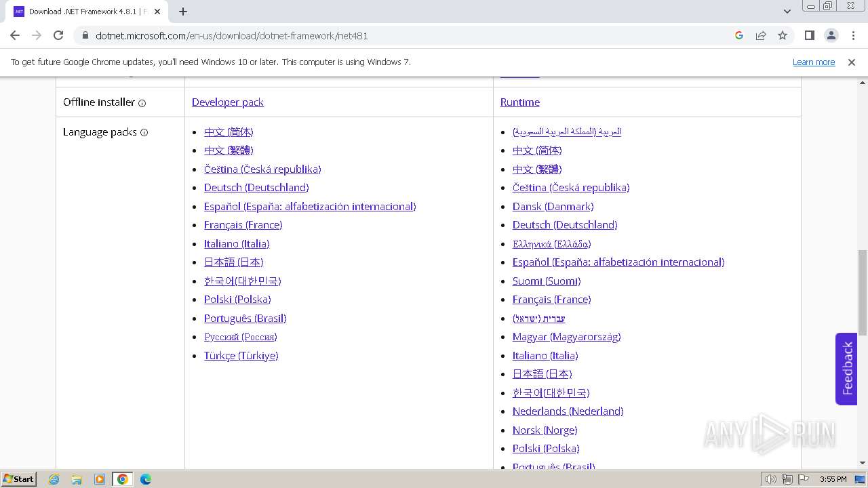Open Windows Media Player from taskbar
The width and height of the screenshot is (868, 488).
click(x=100, y=479)
